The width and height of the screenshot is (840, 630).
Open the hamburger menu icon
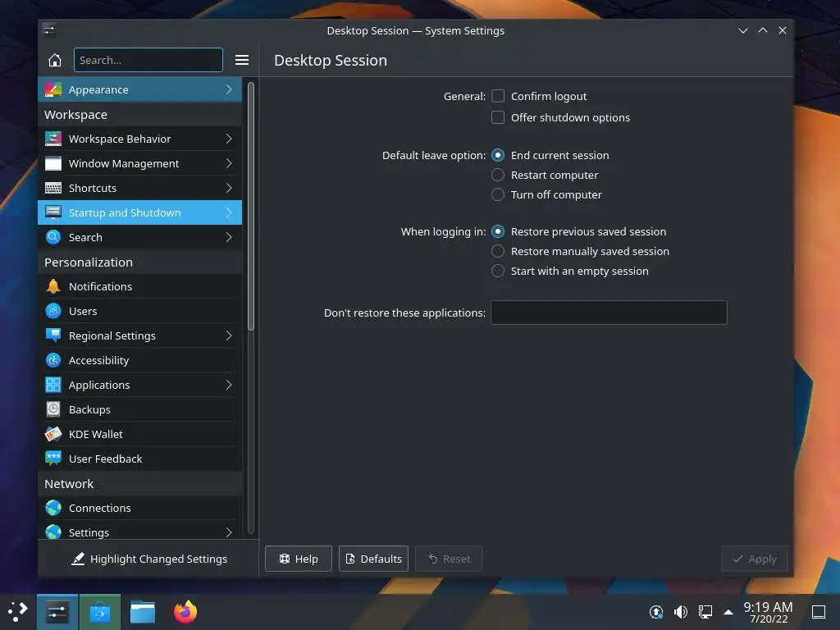click(242, 60)
